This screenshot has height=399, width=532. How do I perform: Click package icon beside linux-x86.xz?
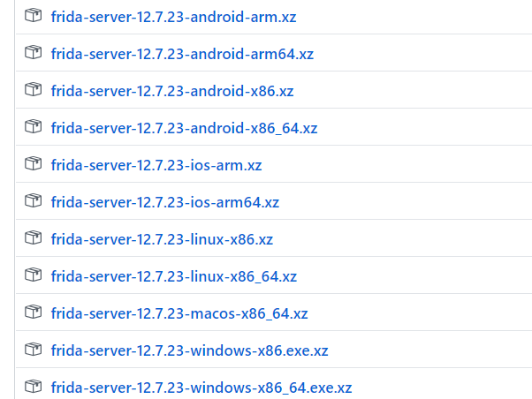coord(34,237)
